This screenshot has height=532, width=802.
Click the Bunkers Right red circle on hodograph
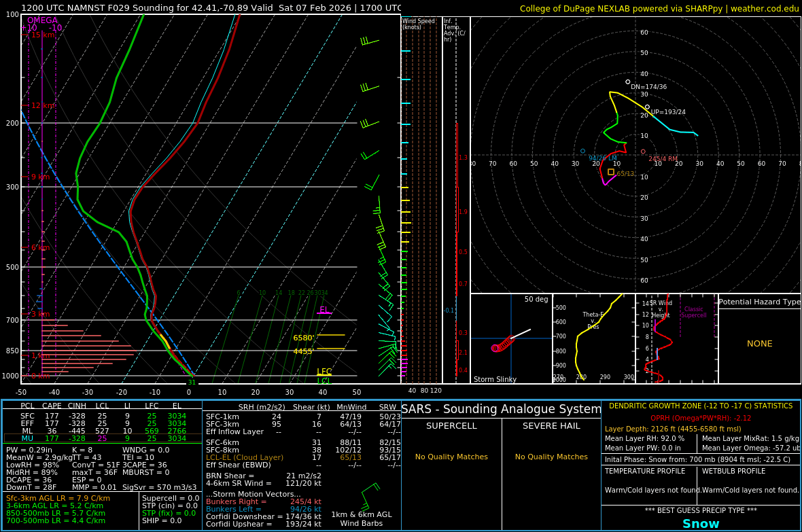[x=643, y=152]
